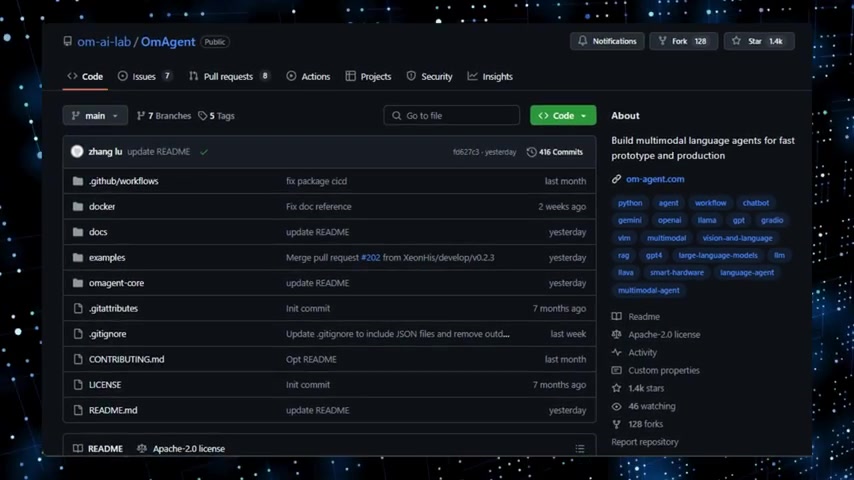
Task: Click the green commit status checkmark
Action: (x=204, y=152)
